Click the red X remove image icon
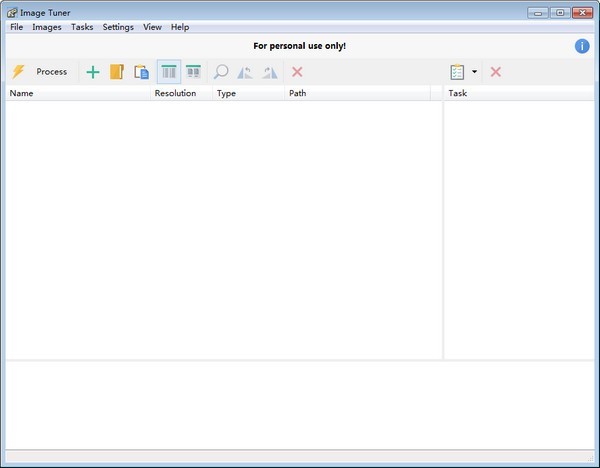 pos(297,72)
